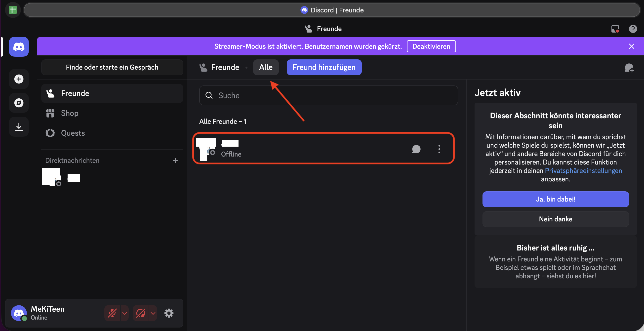Toggle the microphone mute button

(x=112, y=313)
